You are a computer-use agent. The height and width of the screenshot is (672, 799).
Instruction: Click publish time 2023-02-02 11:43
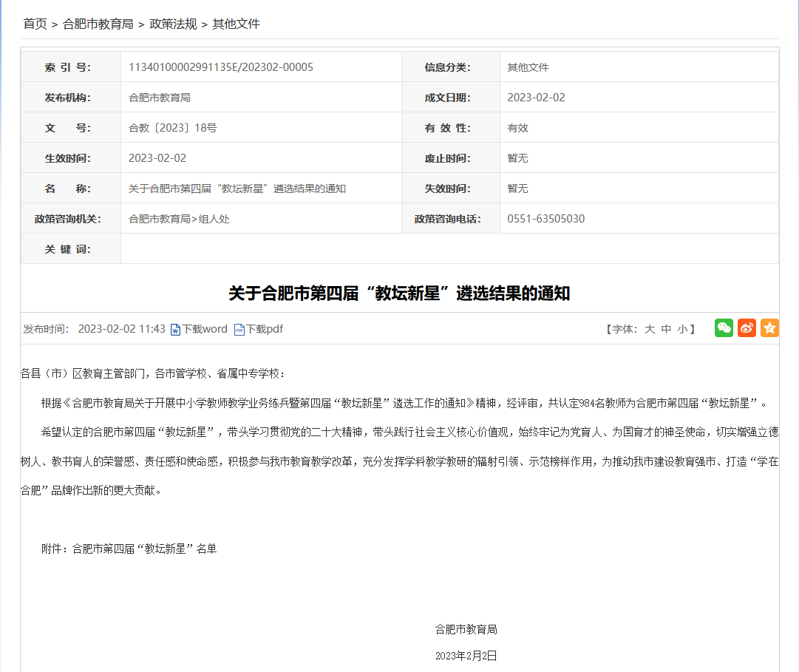[x=122, y=329]
